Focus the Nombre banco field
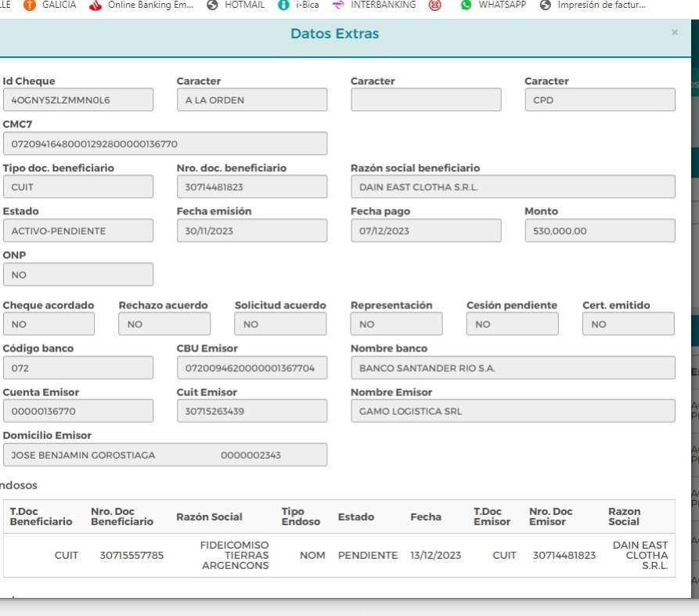 [x=513, y=368]
